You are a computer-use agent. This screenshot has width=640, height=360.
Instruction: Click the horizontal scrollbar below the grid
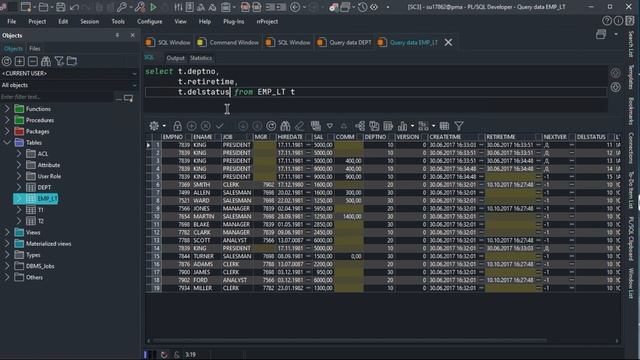(349, 340)
